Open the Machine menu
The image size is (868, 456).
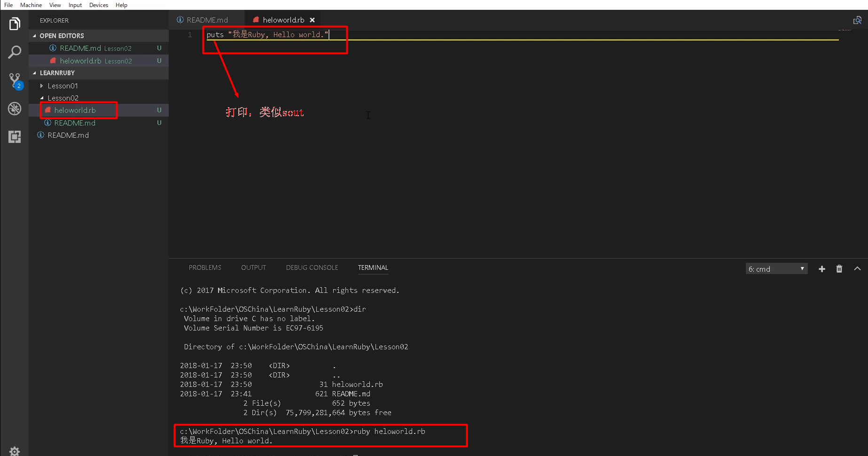coord(31,5)
